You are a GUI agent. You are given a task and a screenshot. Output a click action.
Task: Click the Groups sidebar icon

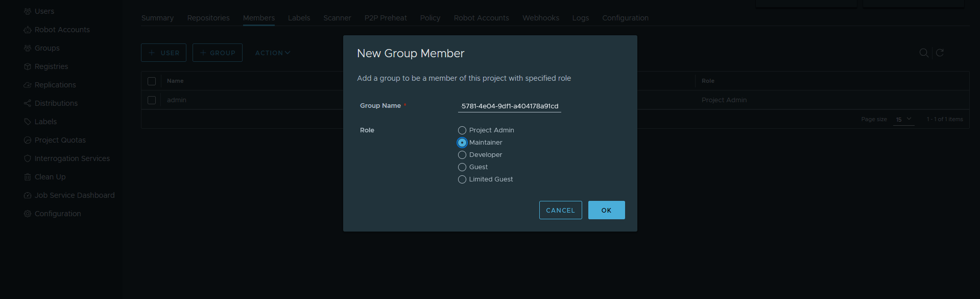(28, 48)
